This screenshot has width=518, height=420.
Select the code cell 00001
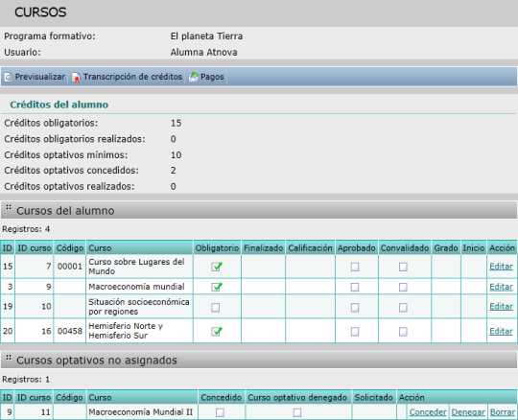pyautogui.click(x=70, y=267)
